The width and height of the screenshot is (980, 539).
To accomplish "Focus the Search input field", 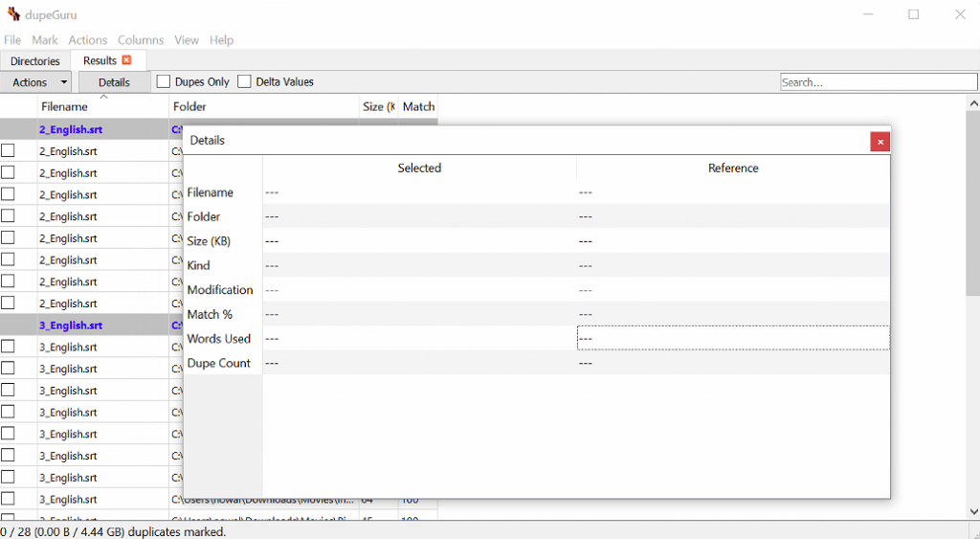I will (x=879, y=82).
